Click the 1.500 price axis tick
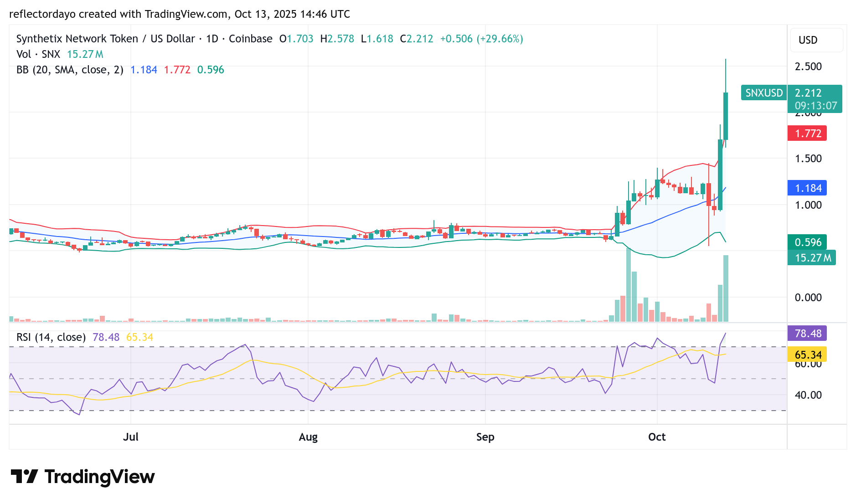 (808, 159)
